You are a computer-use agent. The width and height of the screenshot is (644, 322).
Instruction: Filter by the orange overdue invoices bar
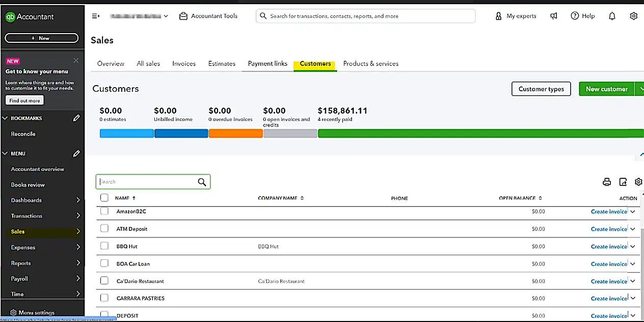point(236,133)
